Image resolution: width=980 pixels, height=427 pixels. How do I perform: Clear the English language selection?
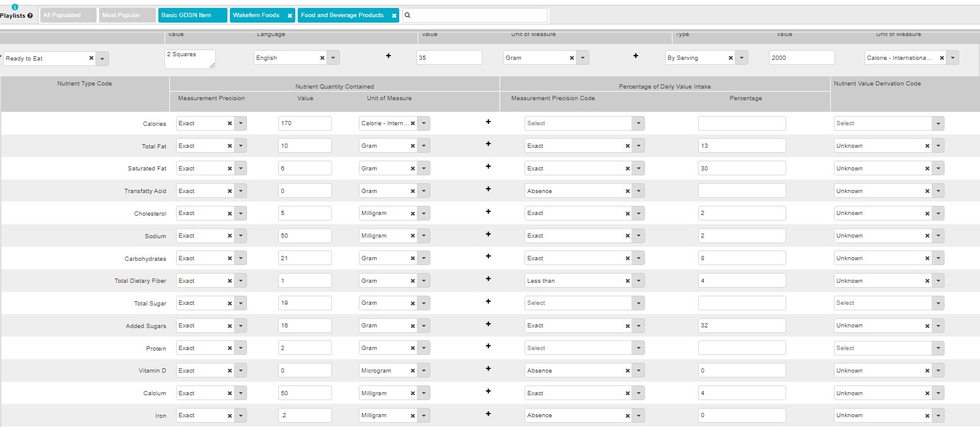[x=322, y=58]
